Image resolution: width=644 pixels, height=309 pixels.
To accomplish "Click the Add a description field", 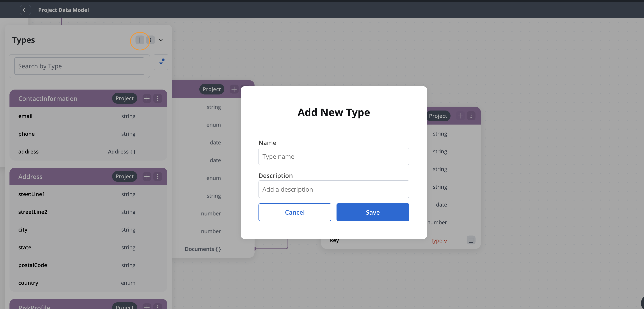I will pyautogui.click(x=334, y=189).
